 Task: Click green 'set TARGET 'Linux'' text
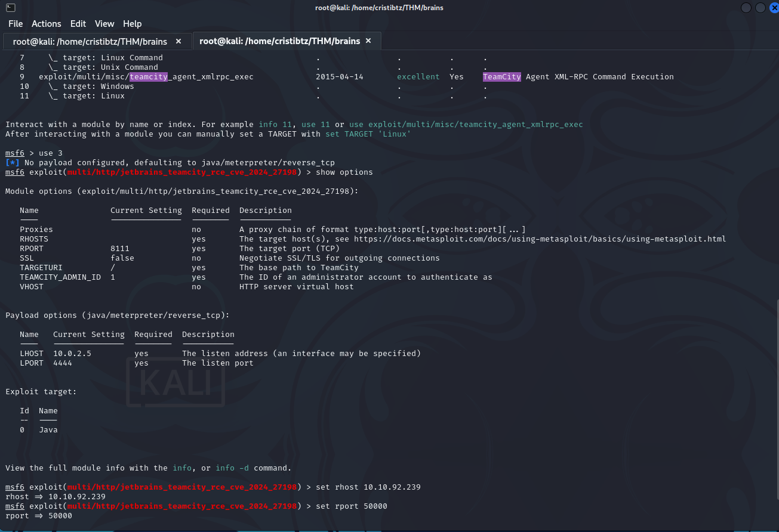click(368, 134)
